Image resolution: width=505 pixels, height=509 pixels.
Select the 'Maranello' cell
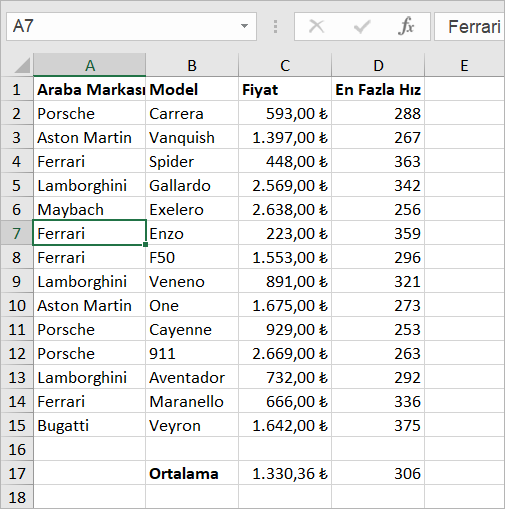(x=192, y=401)
